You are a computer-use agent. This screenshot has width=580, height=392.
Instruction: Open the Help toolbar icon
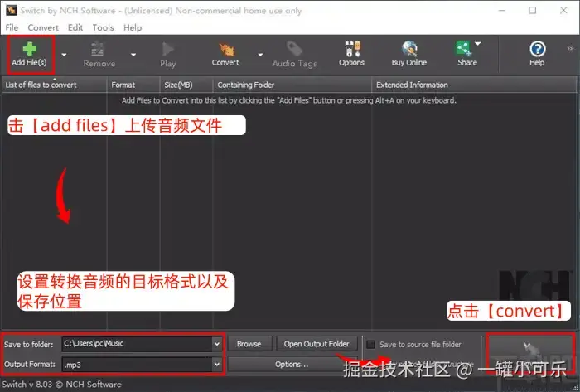537,55
